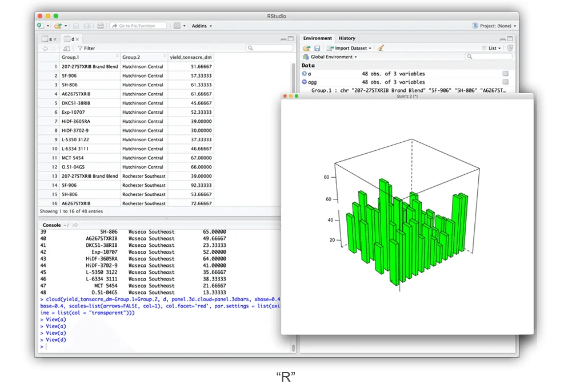Click the back navigation arrow in the data viewer

[46, 48]
